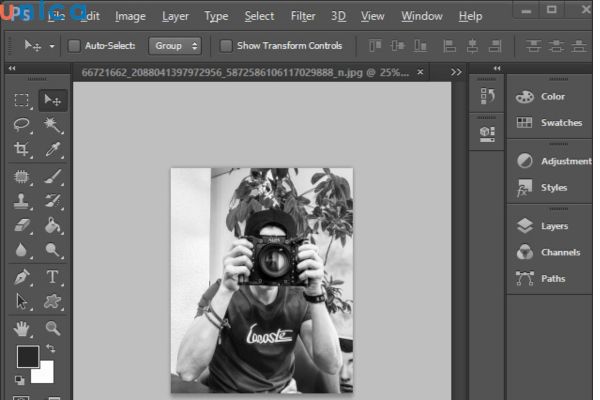Select the Crop tool
This screenshot has height=400, width=600.
(x=21, y=149)
